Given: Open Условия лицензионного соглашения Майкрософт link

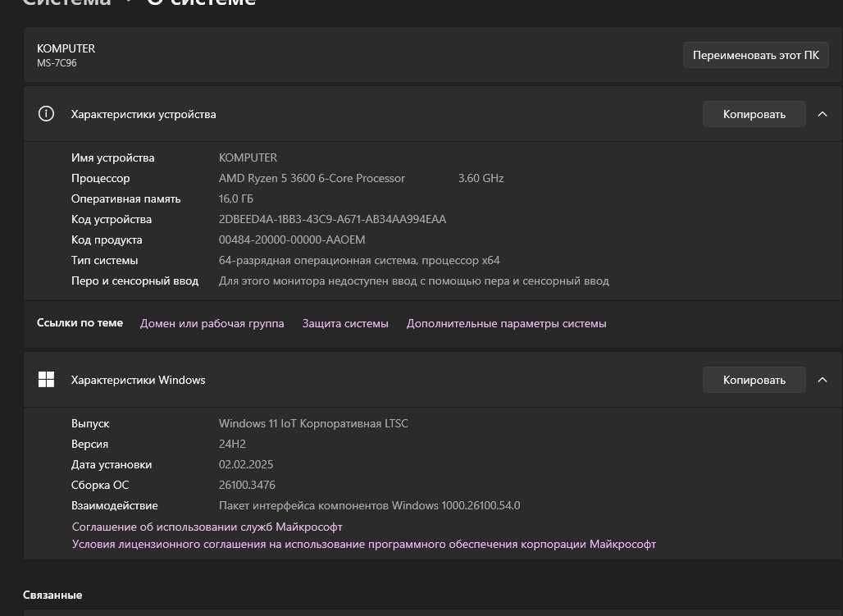Looking at the screenshot, I should pos(364,544).
